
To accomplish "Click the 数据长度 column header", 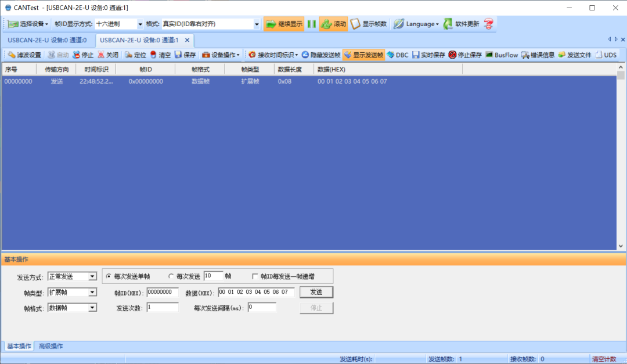I will pyautogui.click(x=294, y=69).
